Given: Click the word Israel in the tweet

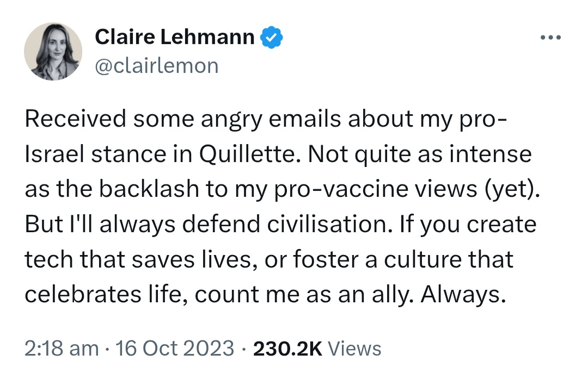Looking at the screenshot, I should pos(54,154).
